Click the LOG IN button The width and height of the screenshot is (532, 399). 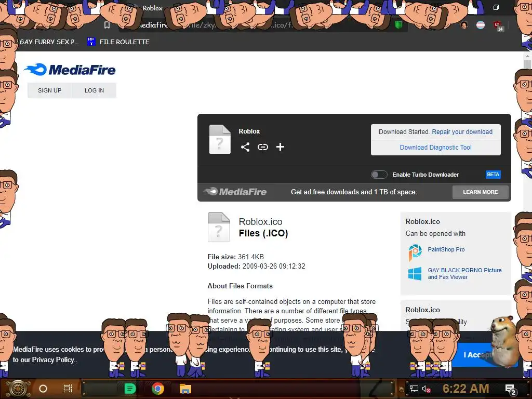[x=95, y=90]
